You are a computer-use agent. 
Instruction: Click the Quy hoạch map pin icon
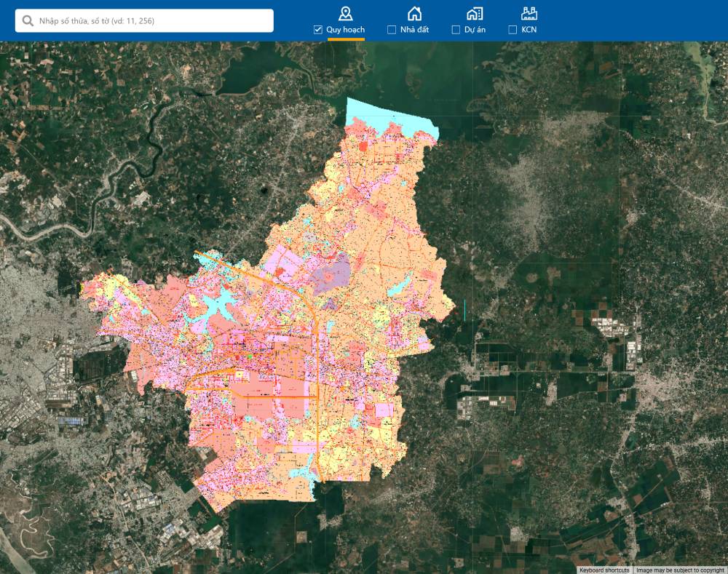click(346, 13)
